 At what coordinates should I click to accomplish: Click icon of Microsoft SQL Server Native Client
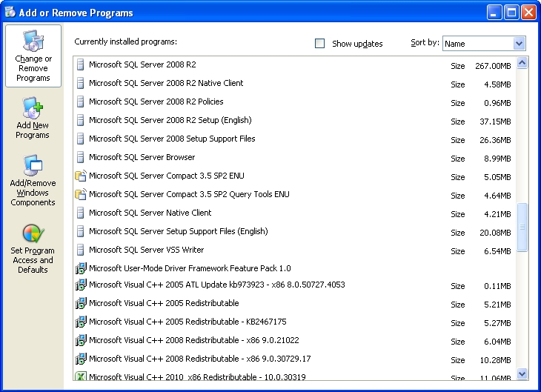80,213
